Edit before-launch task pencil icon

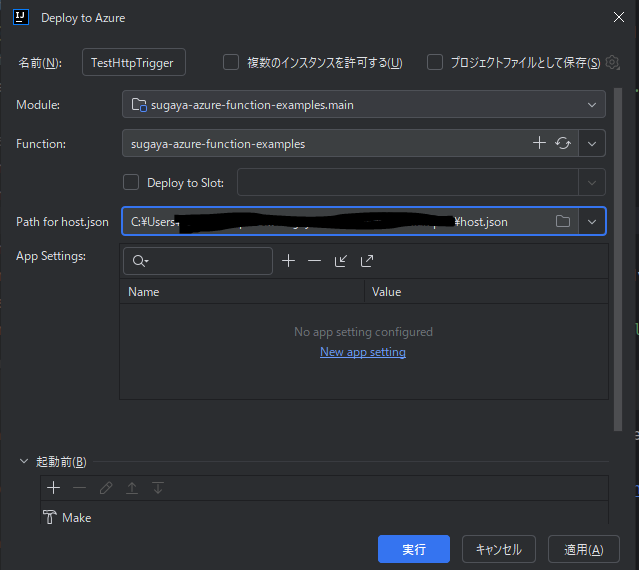(x=106, y=488)
